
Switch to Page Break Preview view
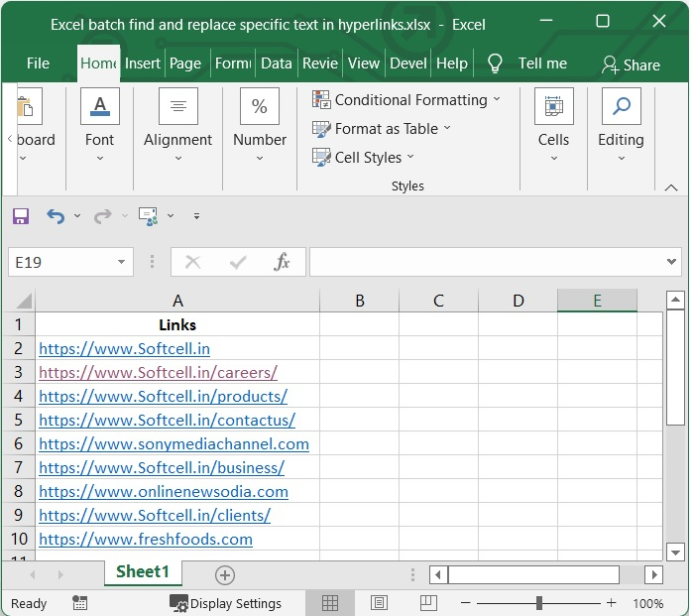pos(426,603)
